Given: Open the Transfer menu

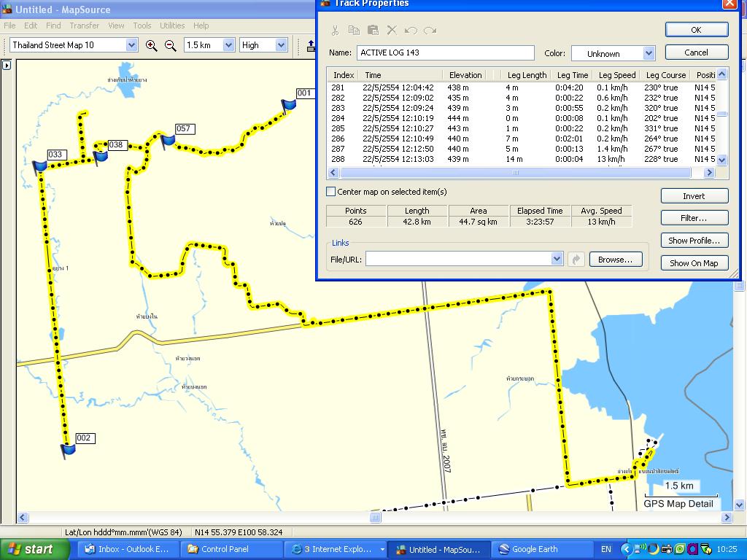Looking at the screenshot, I should pyautogui.click(x=85, y=26).
